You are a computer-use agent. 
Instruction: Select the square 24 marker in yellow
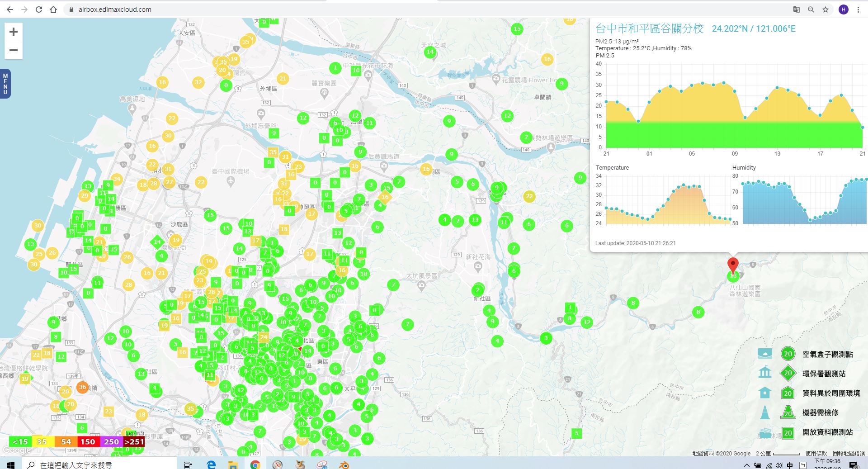(264, 337)
